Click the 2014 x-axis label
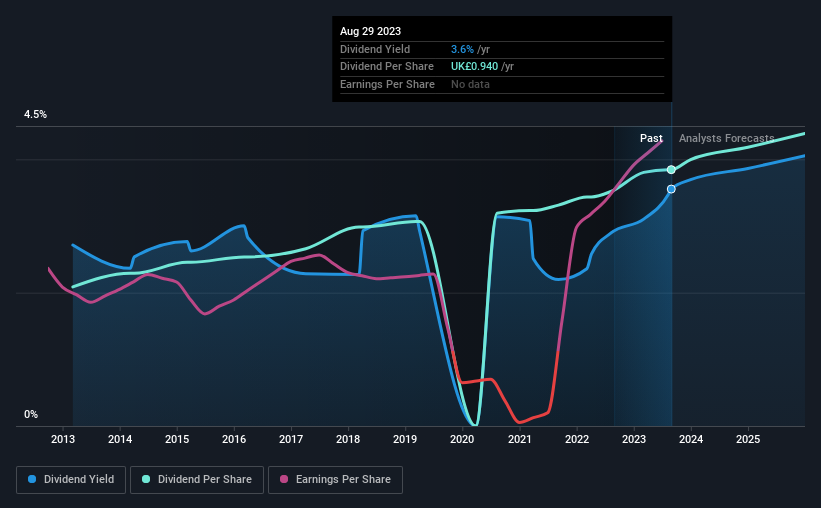Image resolution: width=821 pixels, height=508 pixels. [120, 439]
